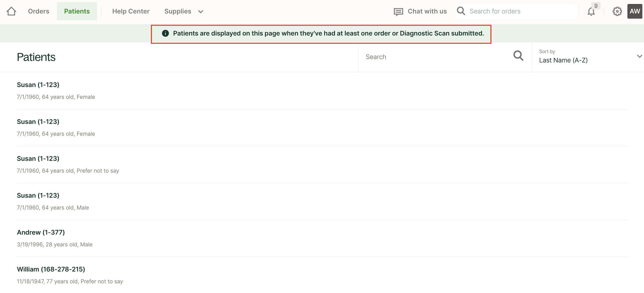Screen dimensions: 644x293
Task: Open the Help Center menu item
Action: 131,11
